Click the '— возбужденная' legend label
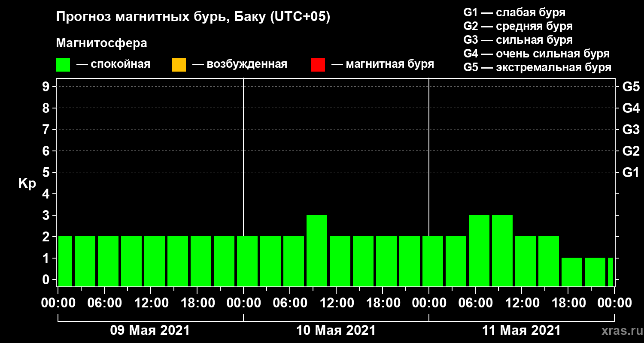The height and width of the screenshot is (343, 644). pos(240,64)
